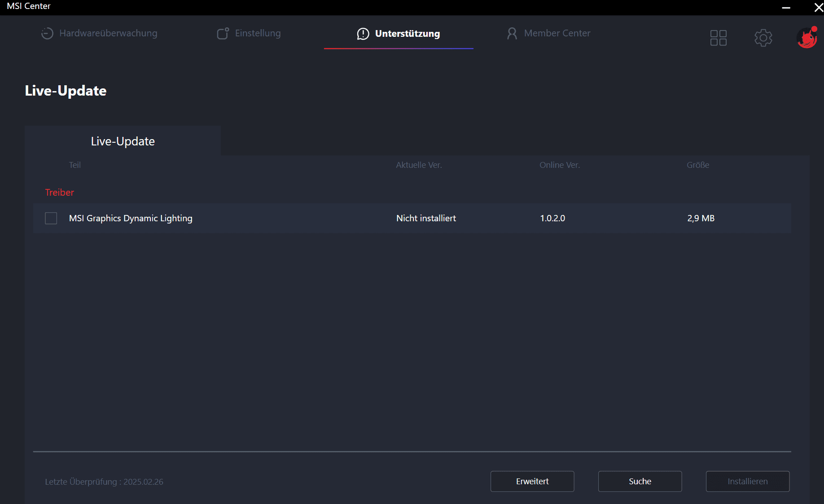The height and width of the screenshot is (504, 824).
Task: Click the Treiber category label
Action: coord(59,192)
